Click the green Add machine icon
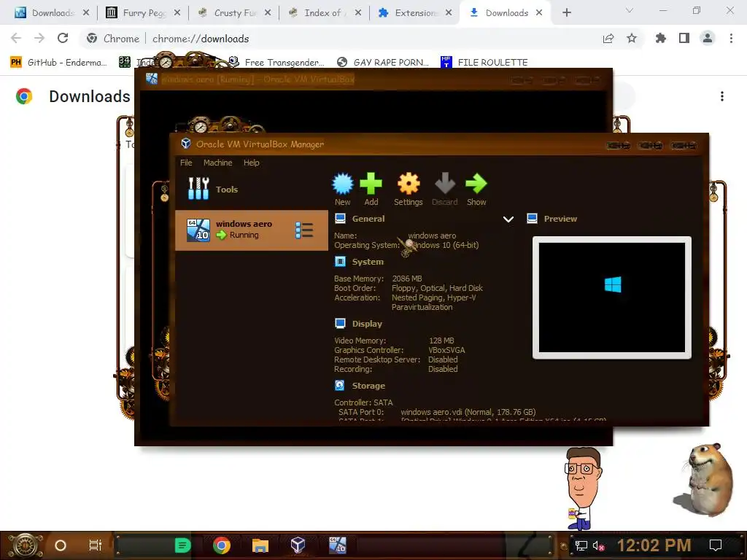 (x=371, y=184)
